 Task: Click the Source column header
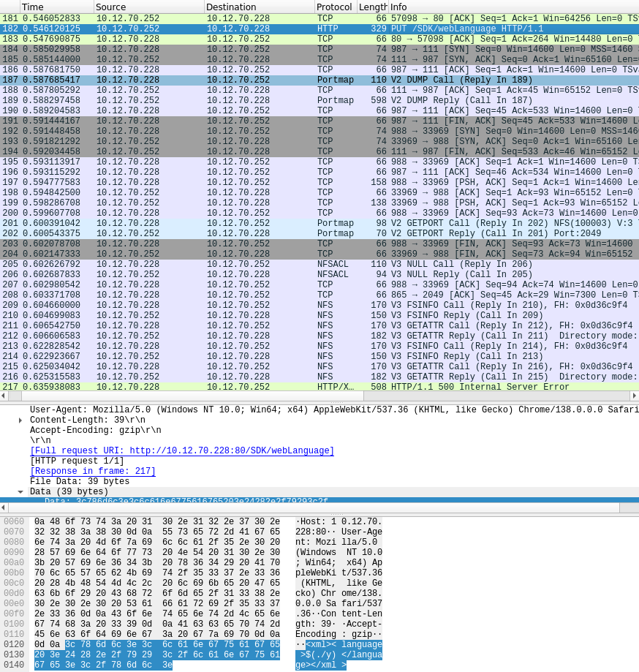pyautogui.click(x=110, y=7)
